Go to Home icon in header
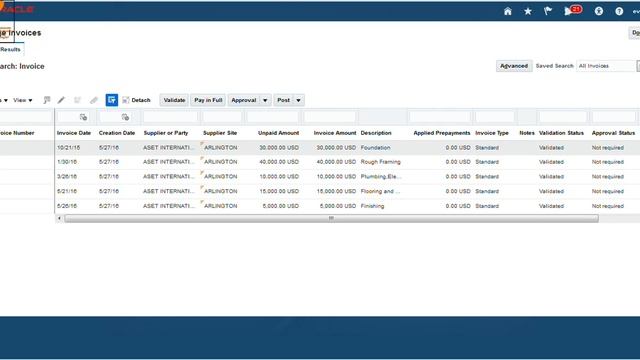 click(x=507, y=11)
